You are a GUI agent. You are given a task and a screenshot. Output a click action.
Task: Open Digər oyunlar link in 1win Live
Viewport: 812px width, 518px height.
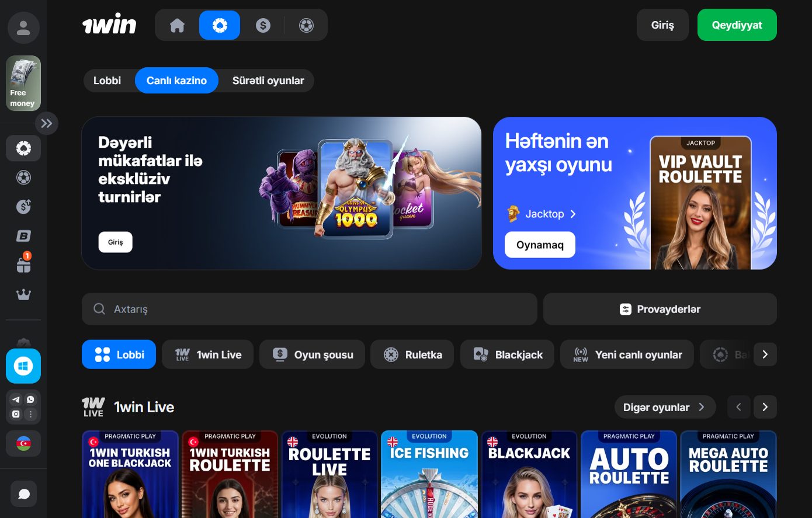(x=665, y=407)
